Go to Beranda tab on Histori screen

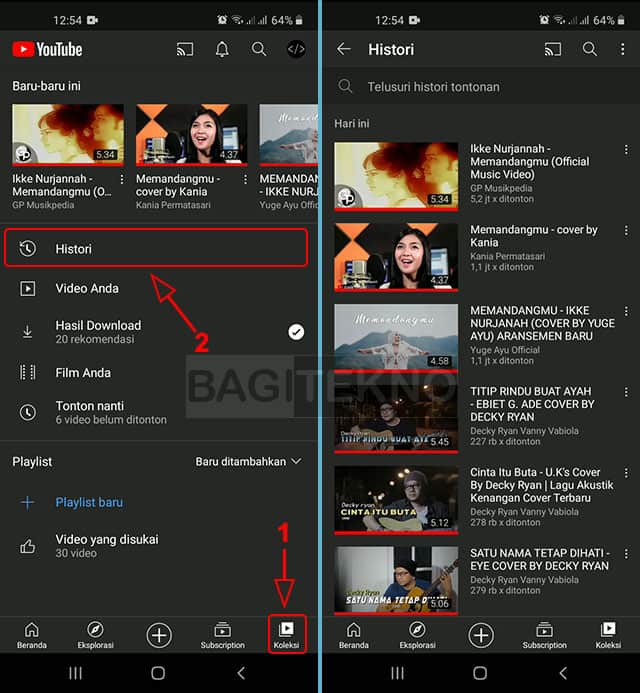354,635
